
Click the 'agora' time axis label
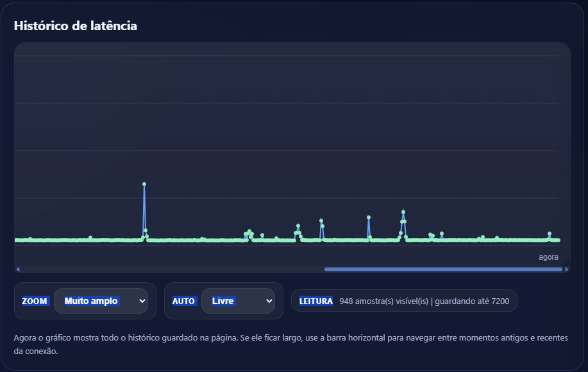(548, 257)
